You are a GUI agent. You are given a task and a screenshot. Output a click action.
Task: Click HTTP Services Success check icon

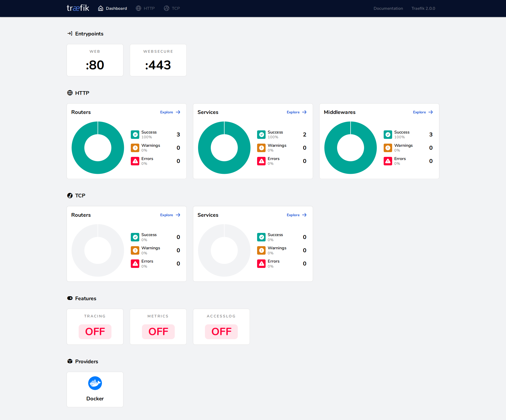[261, 135]
